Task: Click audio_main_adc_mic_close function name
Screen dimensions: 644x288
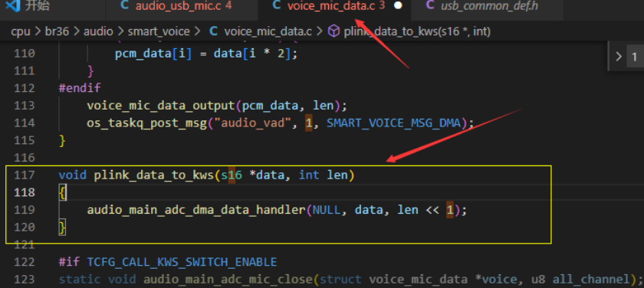Action: tap(228, 280)
